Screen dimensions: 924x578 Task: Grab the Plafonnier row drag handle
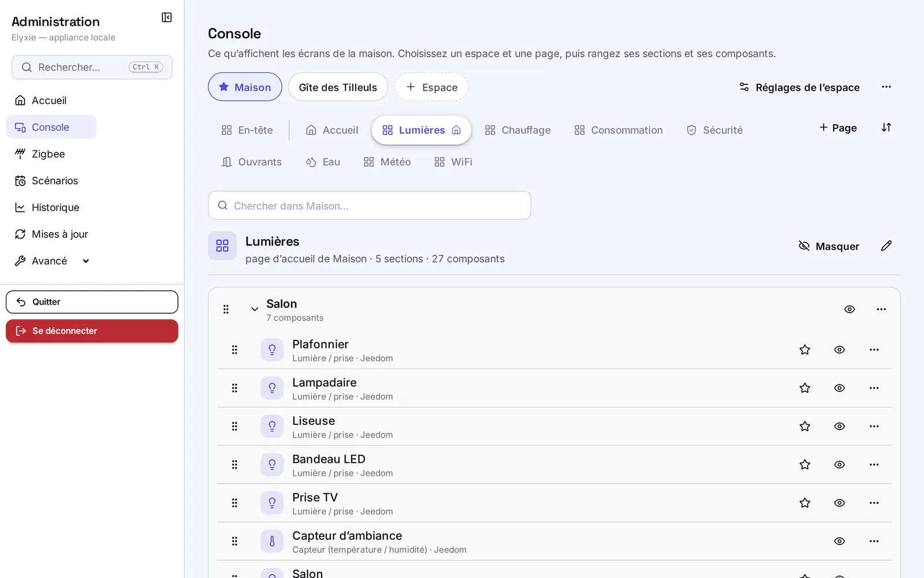[x=234, y=350]
